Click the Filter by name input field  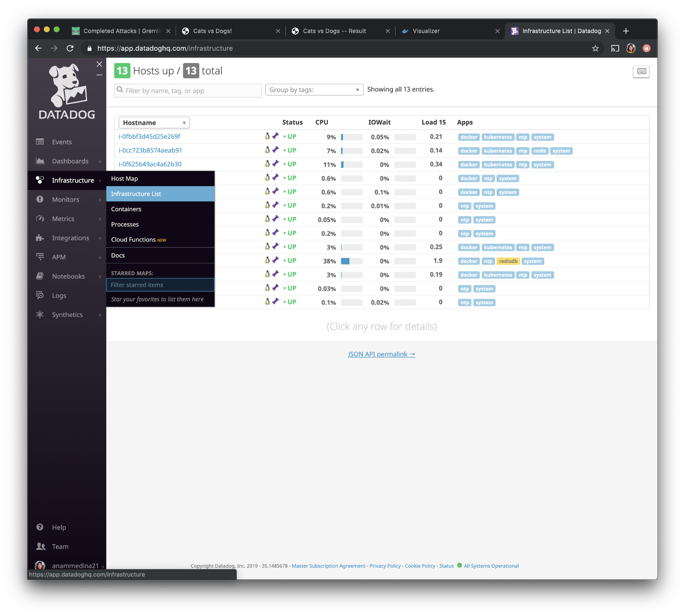point(187,90)
